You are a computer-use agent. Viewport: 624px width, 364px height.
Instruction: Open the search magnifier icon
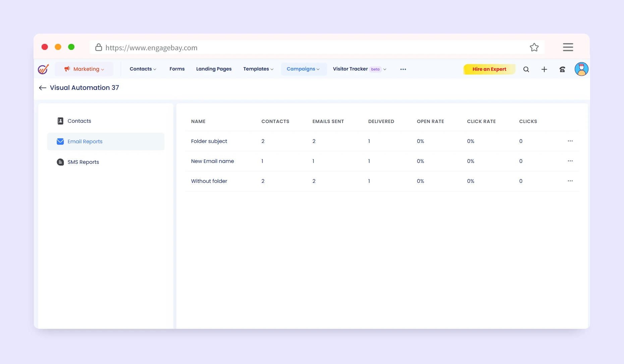point(526,69)
